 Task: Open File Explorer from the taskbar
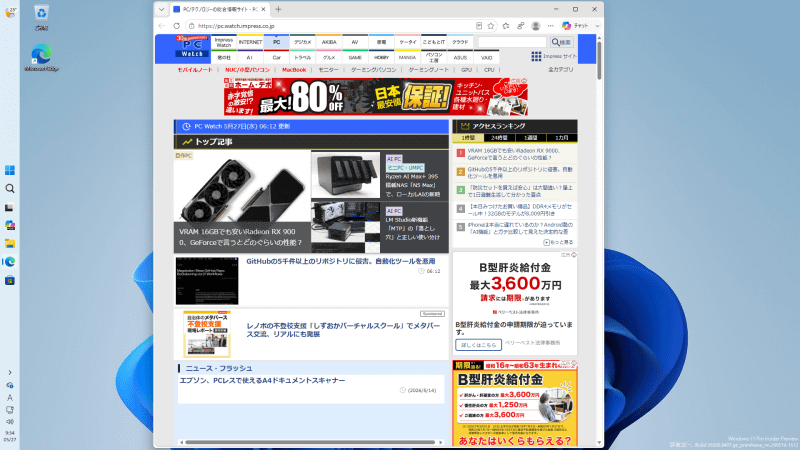10,243
